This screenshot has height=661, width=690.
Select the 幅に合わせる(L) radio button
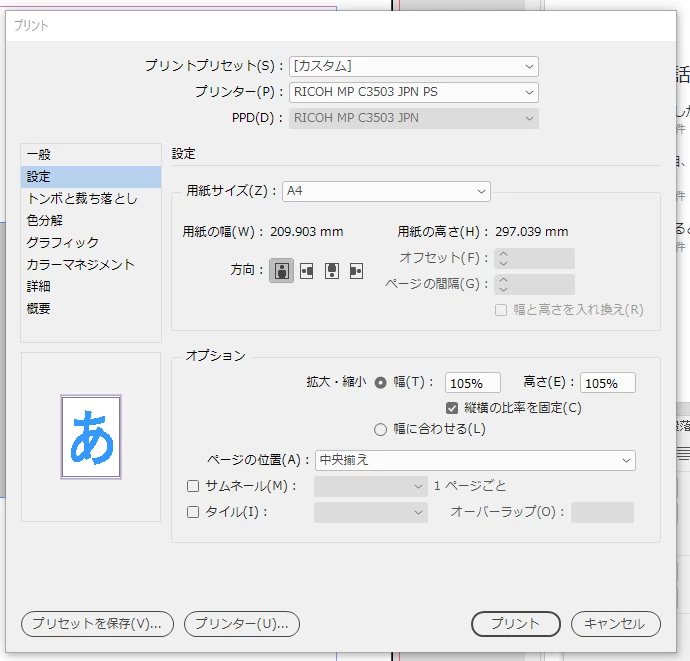(380, 430)
